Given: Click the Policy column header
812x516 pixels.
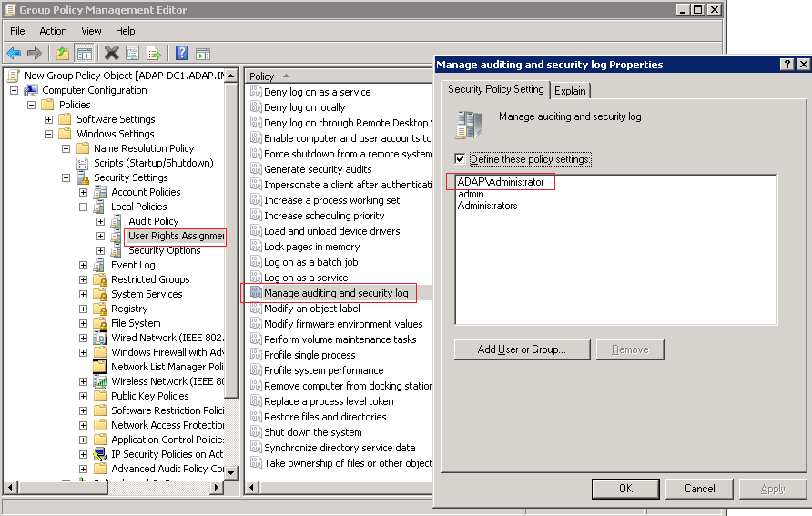Looking at the screenshot, I should point(339,76).
